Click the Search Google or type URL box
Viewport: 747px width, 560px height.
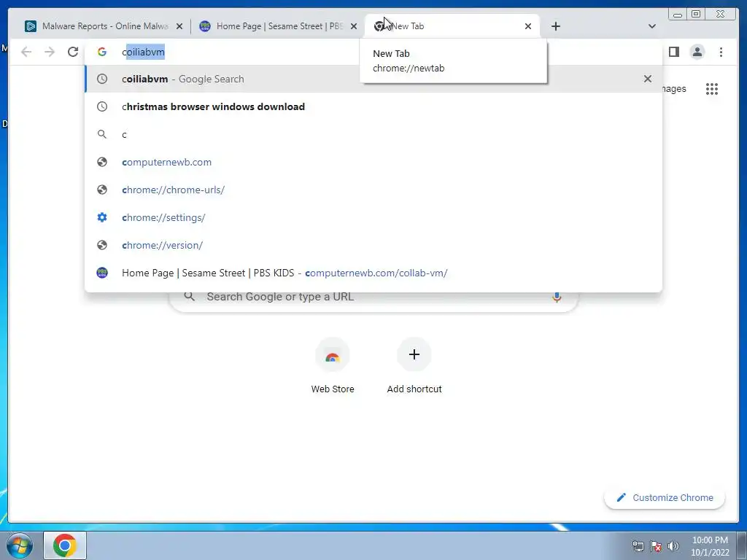click(373, 297)
